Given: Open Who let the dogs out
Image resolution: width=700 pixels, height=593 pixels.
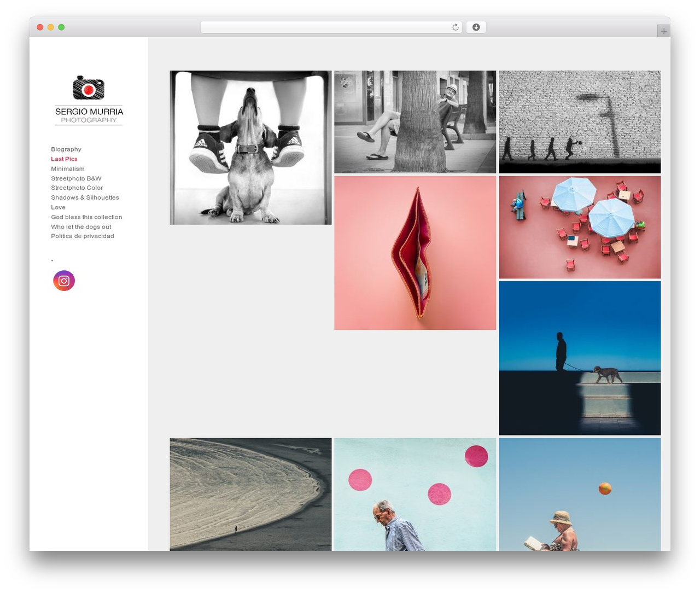Looking at the screenshot, I should point(81,226).
